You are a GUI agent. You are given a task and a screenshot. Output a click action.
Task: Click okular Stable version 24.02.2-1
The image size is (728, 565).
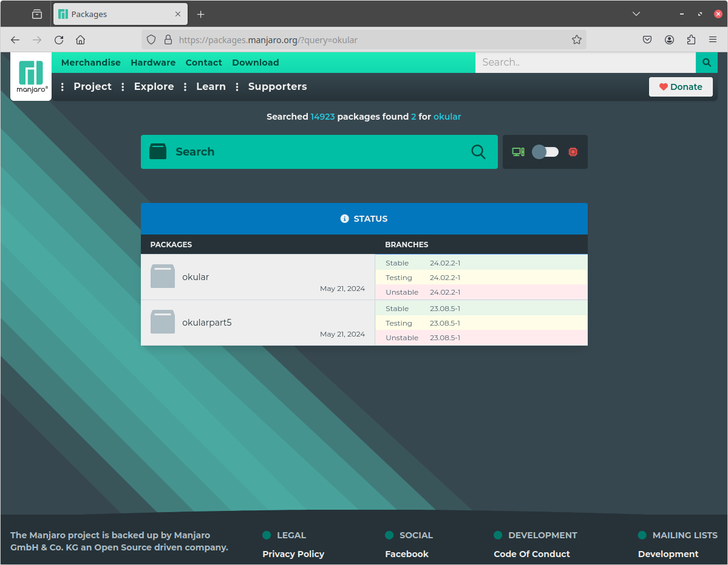pos(445,263)
